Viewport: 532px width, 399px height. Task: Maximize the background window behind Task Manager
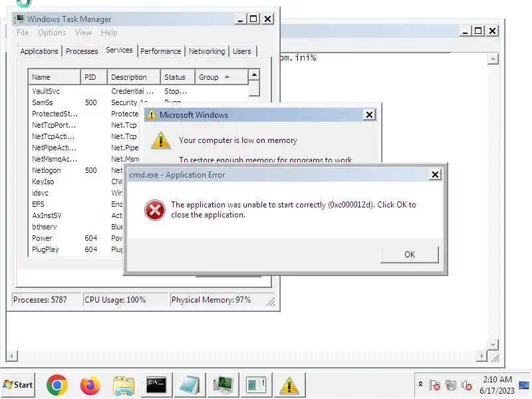[x=477, y=31]
